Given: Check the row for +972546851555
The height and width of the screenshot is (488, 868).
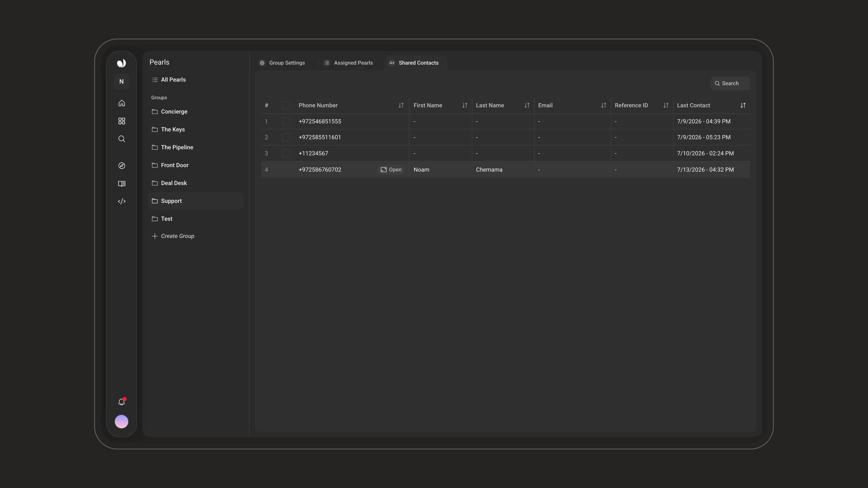Looking at the screenshot, I should tap(286, 121).
